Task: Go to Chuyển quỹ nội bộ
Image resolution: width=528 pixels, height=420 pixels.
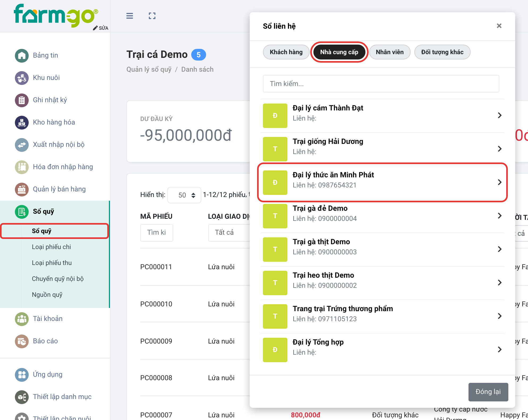Action: [58, 279]
